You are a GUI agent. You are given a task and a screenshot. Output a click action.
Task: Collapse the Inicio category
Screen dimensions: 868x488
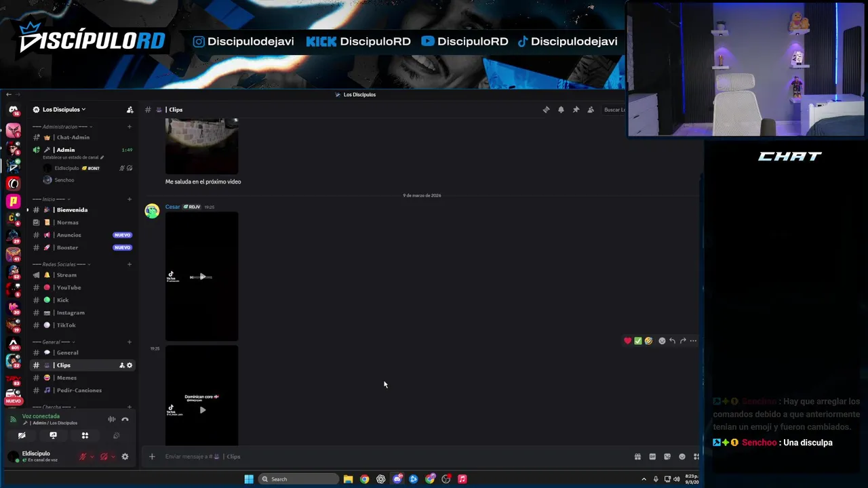pos(52,199)
